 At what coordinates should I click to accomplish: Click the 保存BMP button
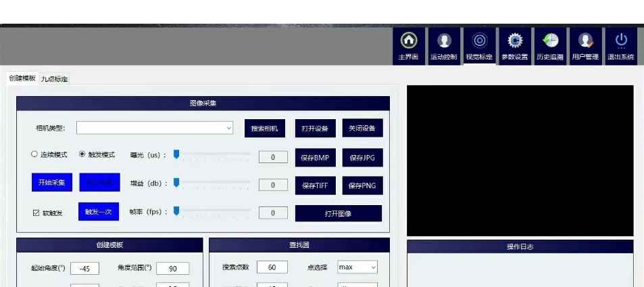coord(315,158)
